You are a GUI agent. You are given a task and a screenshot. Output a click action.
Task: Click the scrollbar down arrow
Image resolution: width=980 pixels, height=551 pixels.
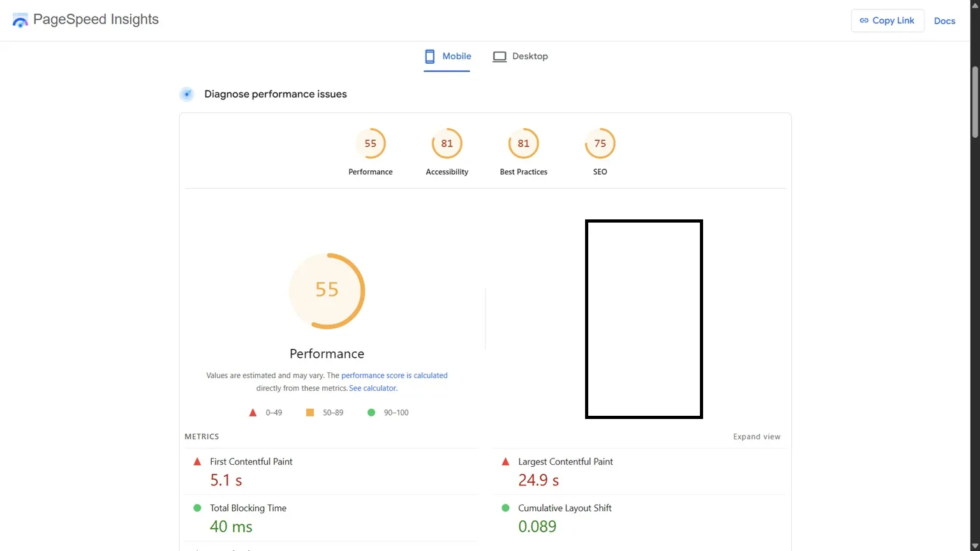coord(975,546)
